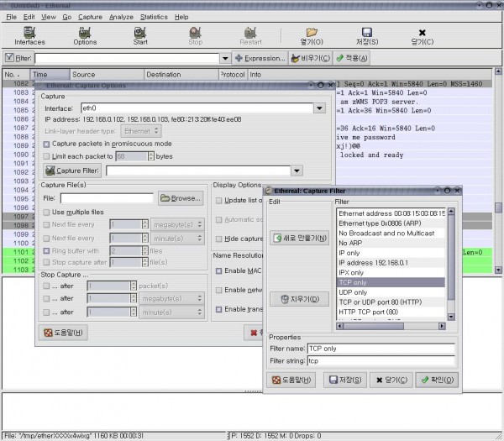Viewport: 504px width, 441px height.
Task: Select 'IP address 192.168.0.1' filter entry
Action: tap(391, 263)
